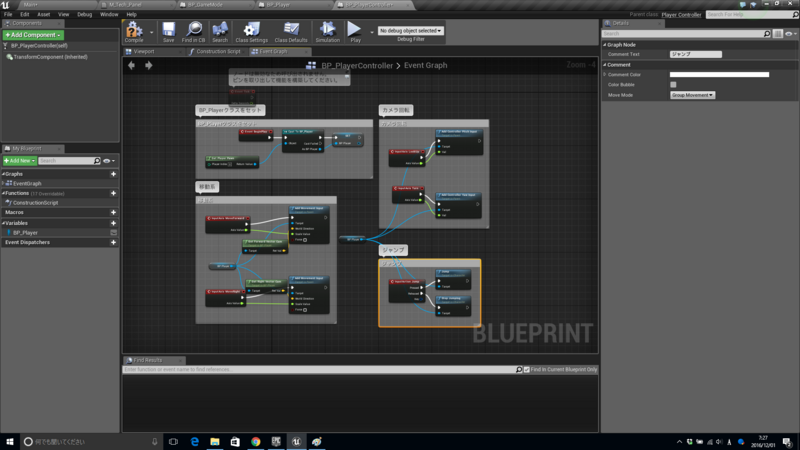Click the Comment Color white swatch
The width and height of the screenshot is (800, 450).
719,74
